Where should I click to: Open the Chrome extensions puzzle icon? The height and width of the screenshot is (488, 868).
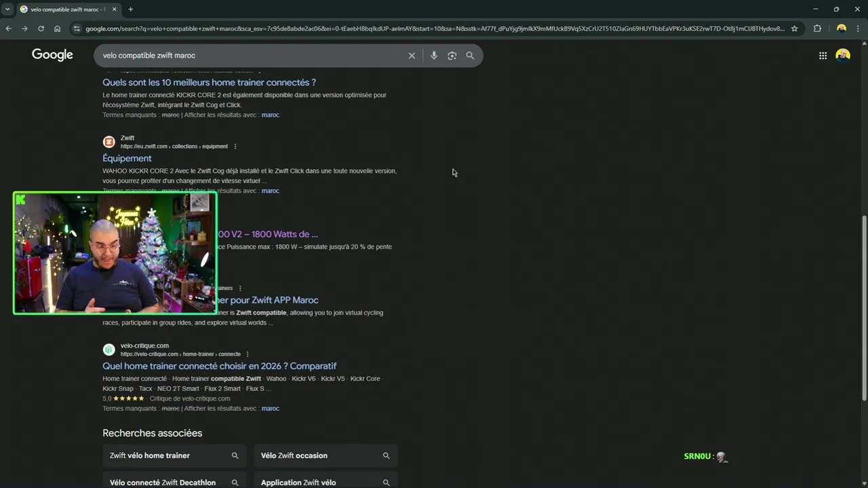click(817, 28)
